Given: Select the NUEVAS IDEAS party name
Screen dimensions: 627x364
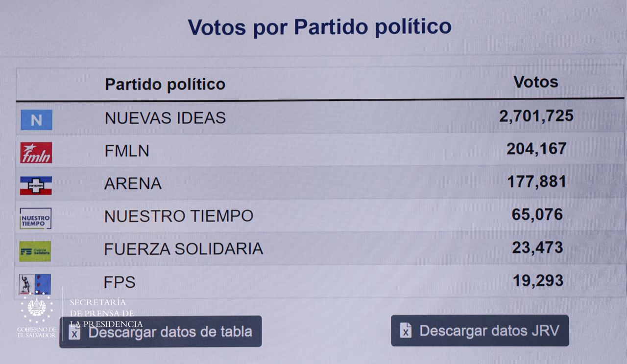Looking at the screenshot, I should [165, 118].
